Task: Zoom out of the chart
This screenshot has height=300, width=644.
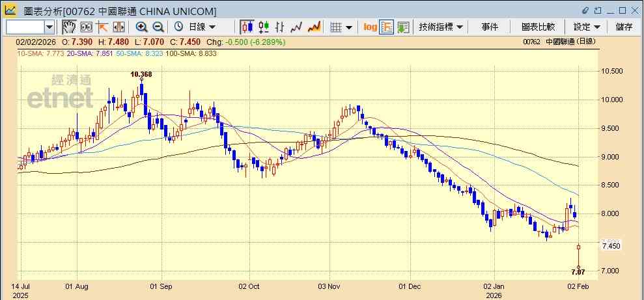Action: point(158,27)
